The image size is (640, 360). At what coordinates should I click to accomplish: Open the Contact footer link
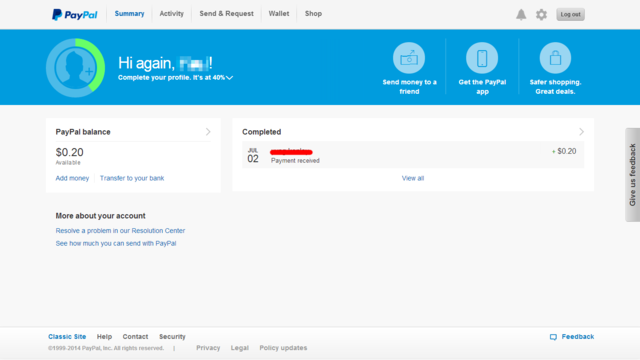[135, 337]
